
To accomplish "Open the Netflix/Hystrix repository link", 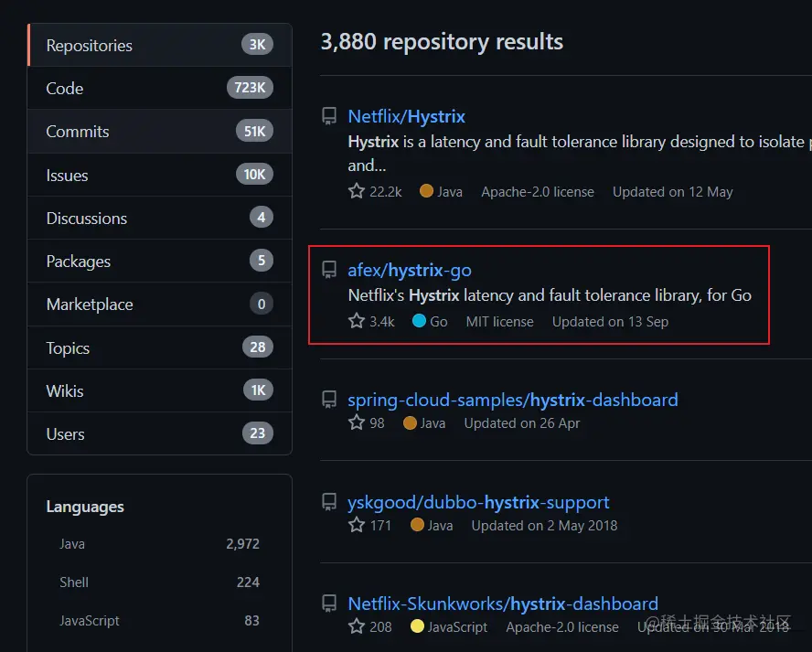I will 407,116.
